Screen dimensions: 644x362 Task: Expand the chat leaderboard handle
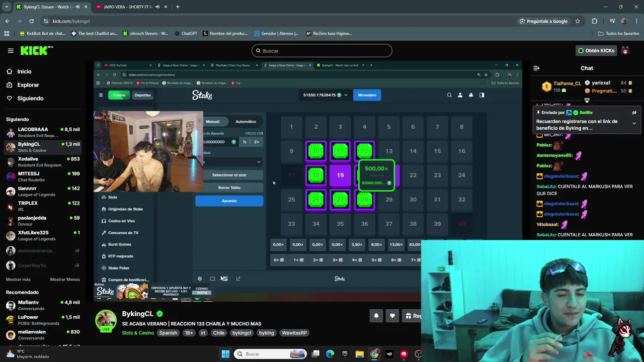pyautogui.click(x=587, y=101)
